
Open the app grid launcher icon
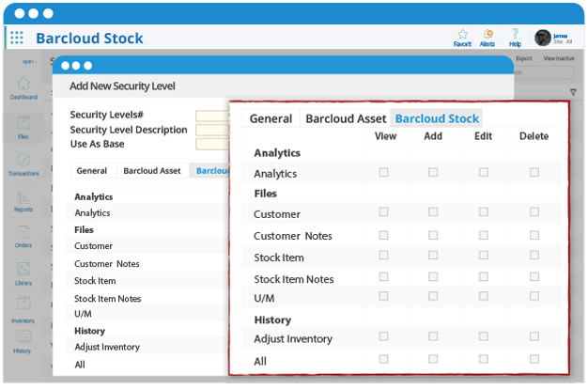pos(17,38)
